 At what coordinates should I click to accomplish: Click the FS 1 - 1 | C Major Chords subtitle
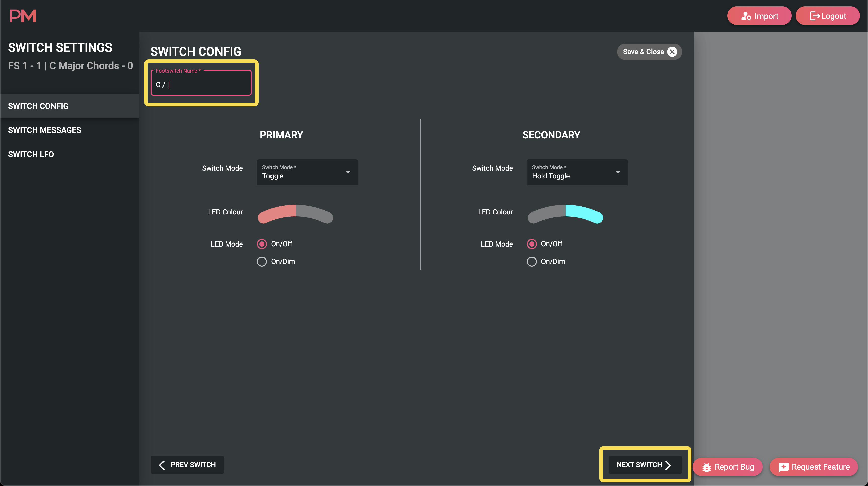tap(70, 65)
